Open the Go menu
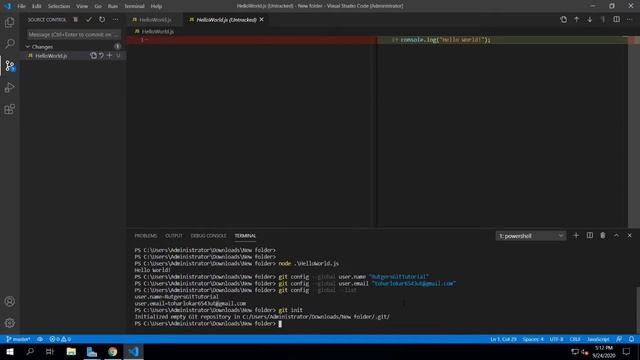Image resolution: width=640 pixels, height=360 pixels. coord(98,6)
